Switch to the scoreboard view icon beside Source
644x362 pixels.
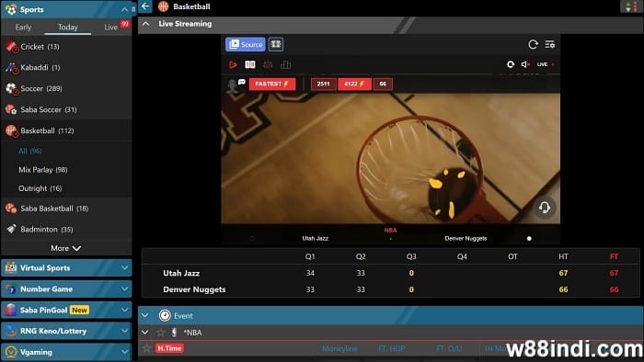[276, 44]
